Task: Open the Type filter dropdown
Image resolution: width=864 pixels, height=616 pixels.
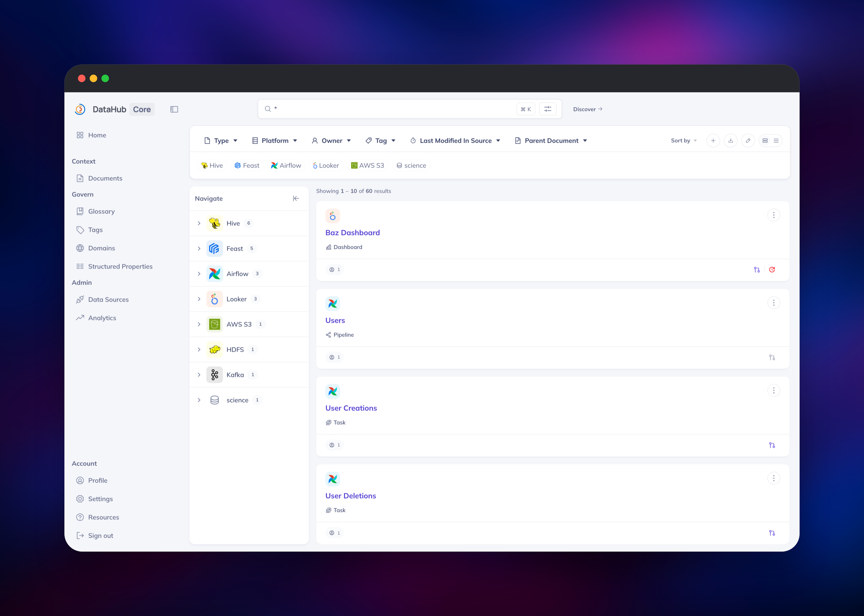Action: [x=221, y=141]
